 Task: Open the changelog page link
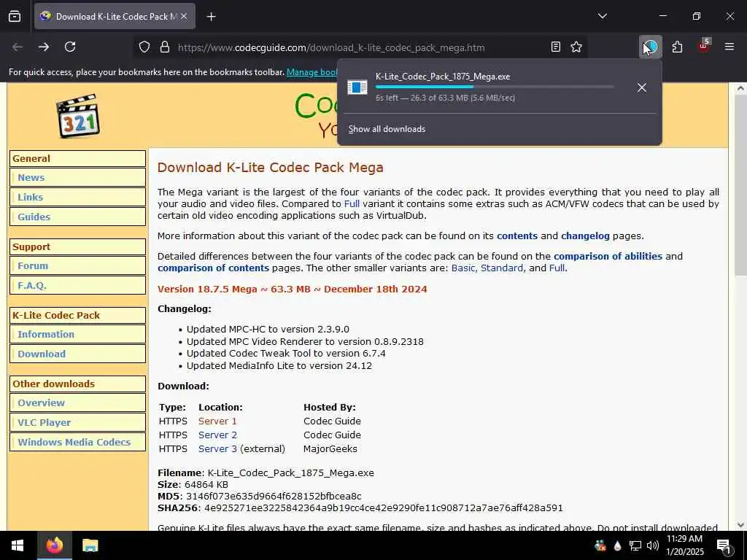tap(585, 236)
